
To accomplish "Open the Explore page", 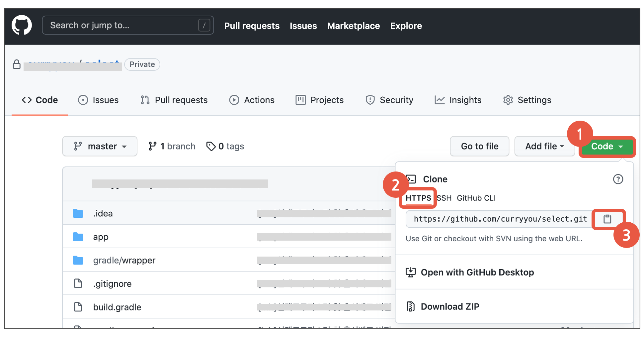I will coord(406,26).
